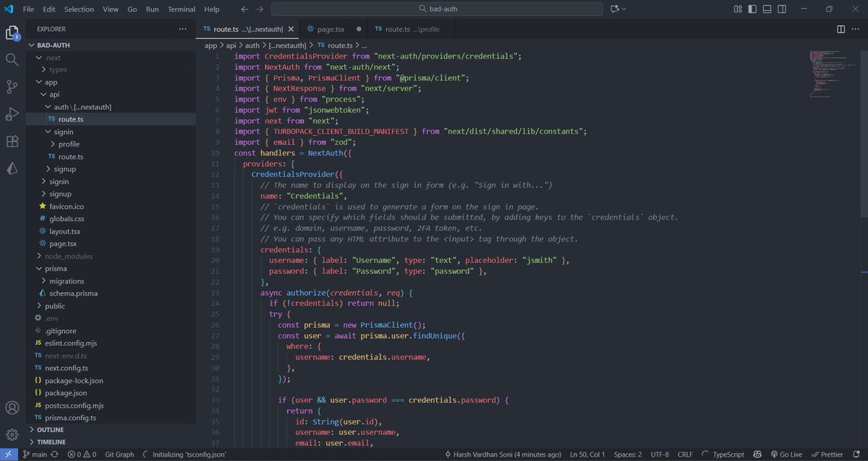This screenshot has height=461, width=868.
Task: Open eslint.config.mjs in the explorer
Action: pyautogui.click(x=72, y=343)
